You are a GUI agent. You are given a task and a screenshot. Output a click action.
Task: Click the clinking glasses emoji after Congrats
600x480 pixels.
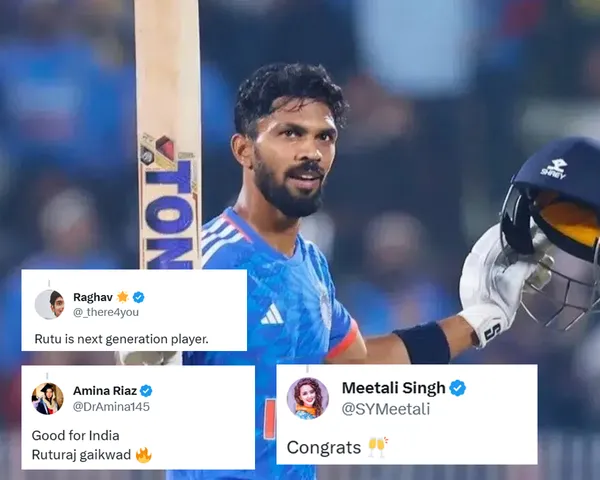pyautogui.click(x=378, y=447)
